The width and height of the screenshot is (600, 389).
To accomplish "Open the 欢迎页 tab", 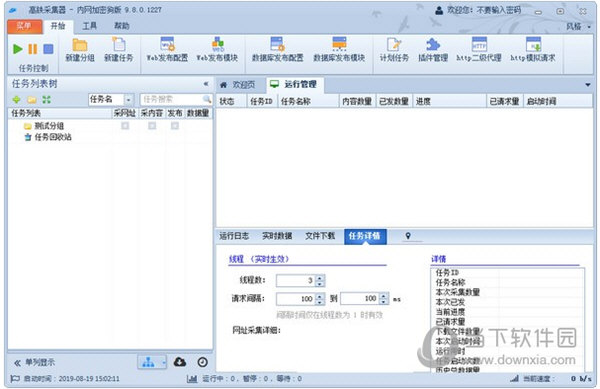I will tap(238, 85).
